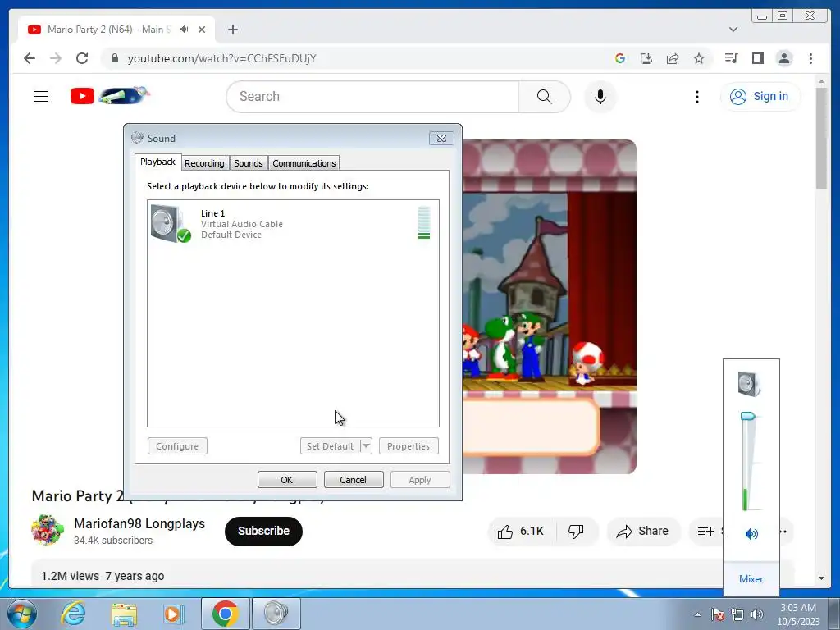
Task: Click the Action Center flag icon
Action: (718, 614)
